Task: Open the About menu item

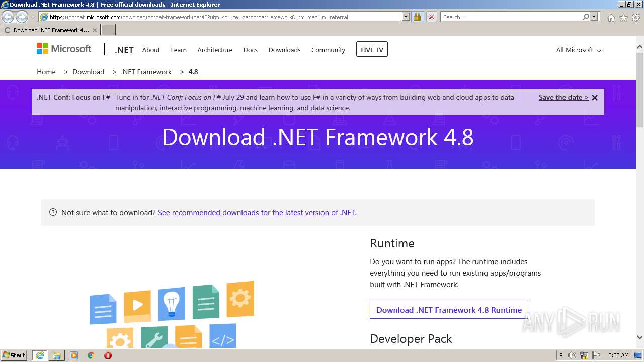Action: pyautogui.click(x=151, y=50)
